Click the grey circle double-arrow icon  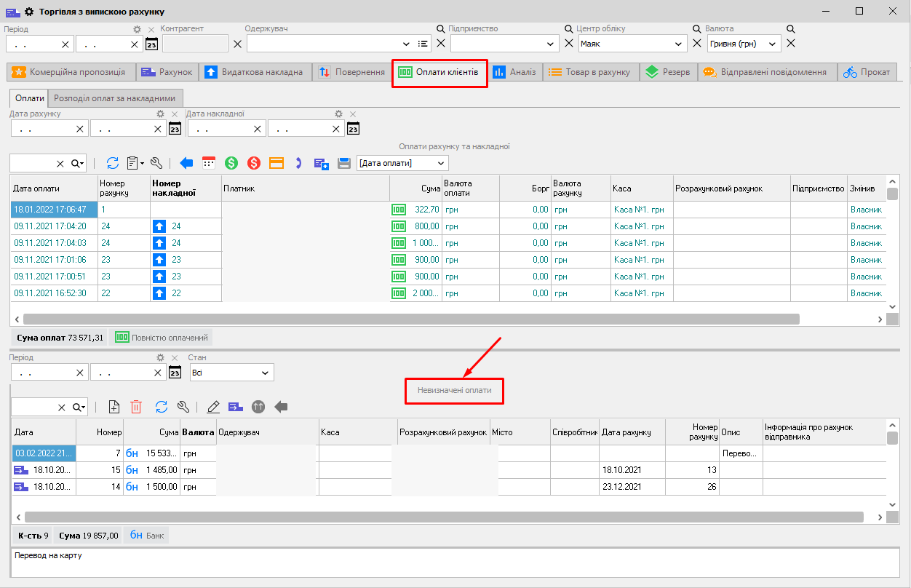tap(258, 407)
